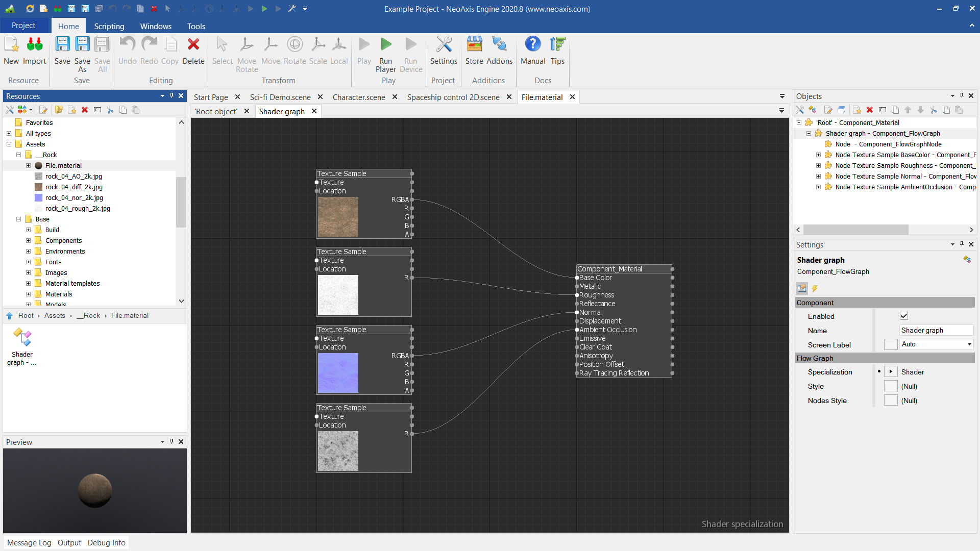Image resolution: width=980 pixels, height=551 pixels.
Task: Toggle the Enabled checkbox in Settings
Action: [904, 316]
